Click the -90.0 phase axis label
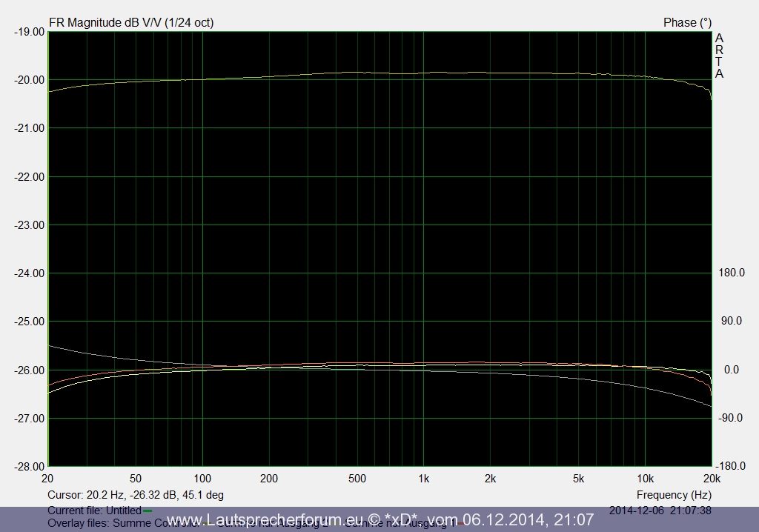 [732, 418]
